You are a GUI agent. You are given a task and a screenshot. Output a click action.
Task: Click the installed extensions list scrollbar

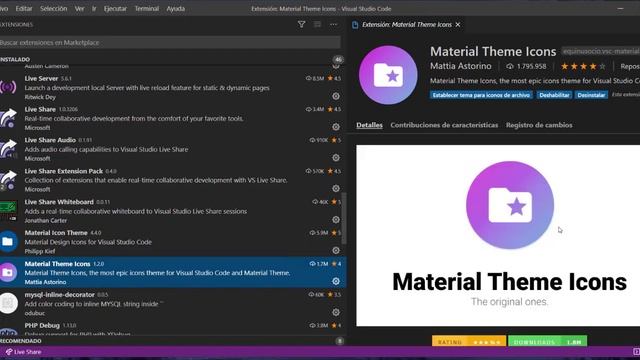(x=344, y=218)
